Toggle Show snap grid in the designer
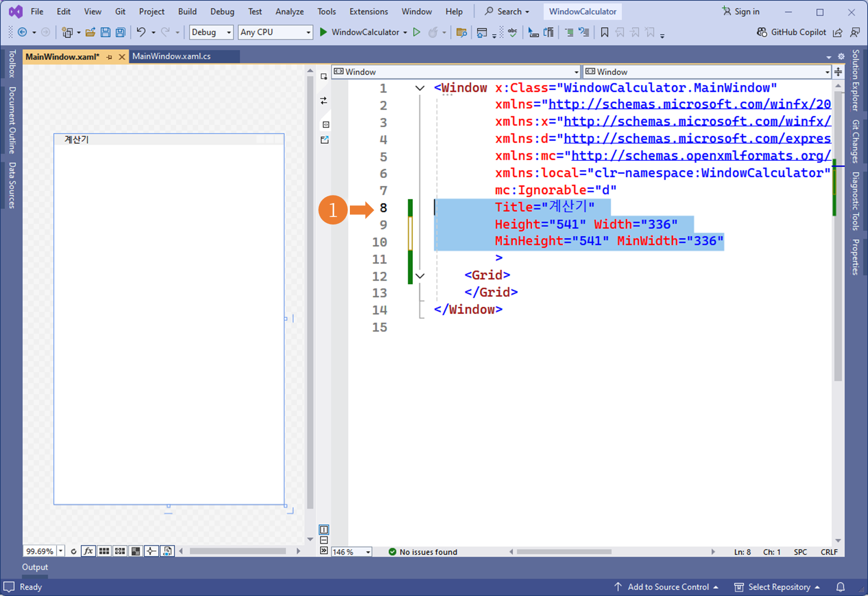The height and width of the screenshot is (596, 868). point(104,551)
